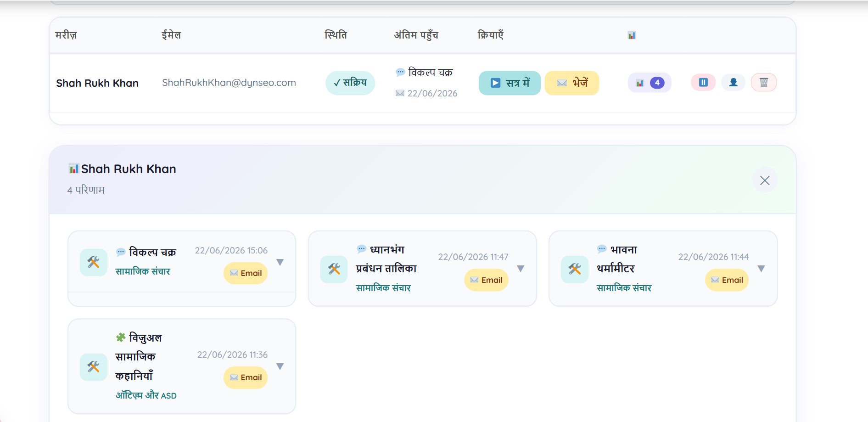Click Email button on ध्यानभंग प्रबंधन तालिका card

(x=486, y=280)
